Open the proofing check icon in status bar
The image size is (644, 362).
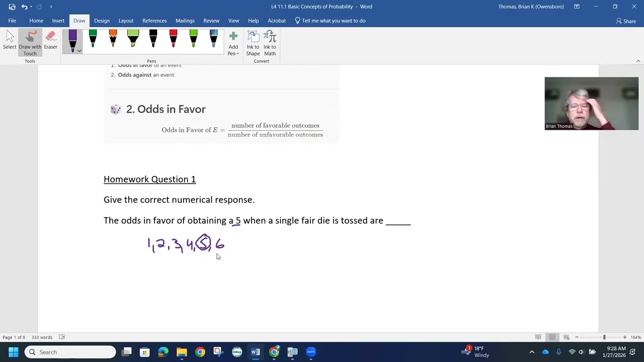tap(62, 337)
